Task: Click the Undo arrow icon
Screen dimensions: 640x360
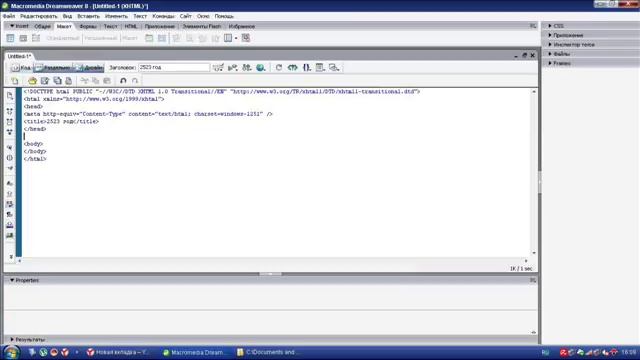Action: click(123, 81)
